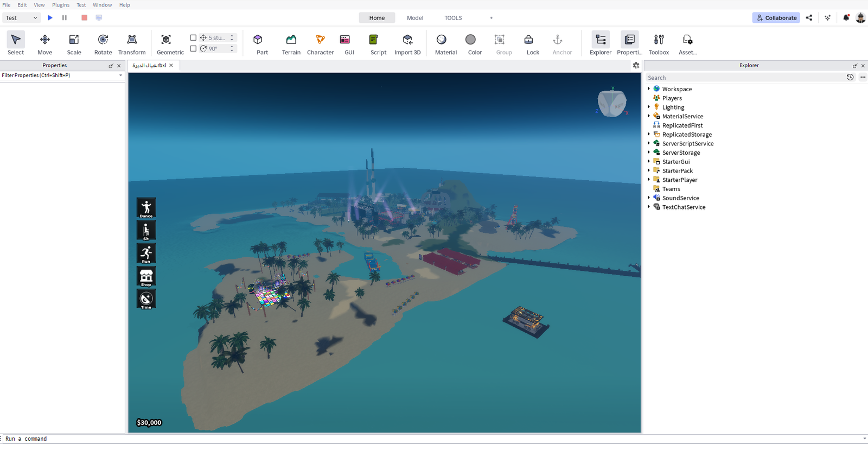Viewport: 868px width, 457px height.
Task: Start playtest with Play button
Action: 50,17
